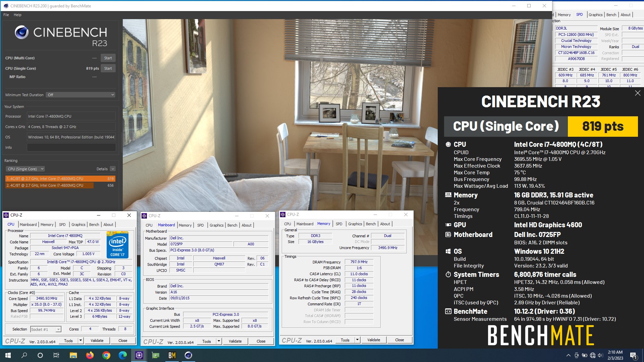
Task: Open About tab in left CPU-Z window
Action: (x=108, y=225)
